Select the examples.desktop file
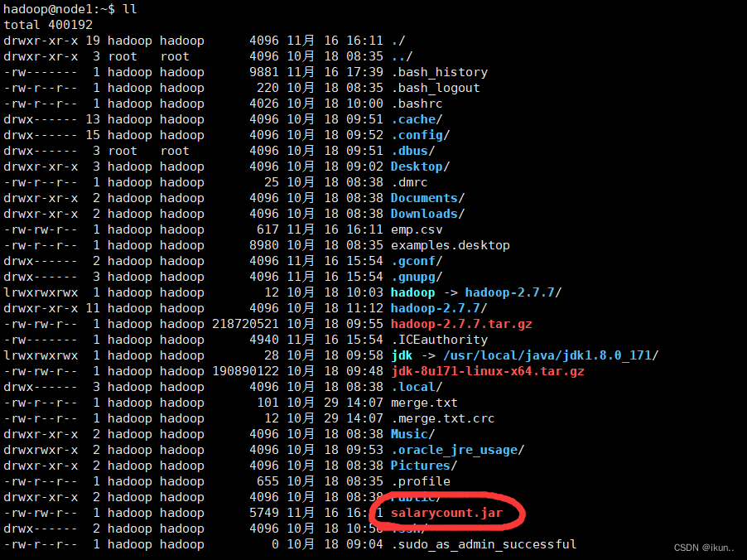Viewport: 747px width, 560px height. click(x=450, y=244)
